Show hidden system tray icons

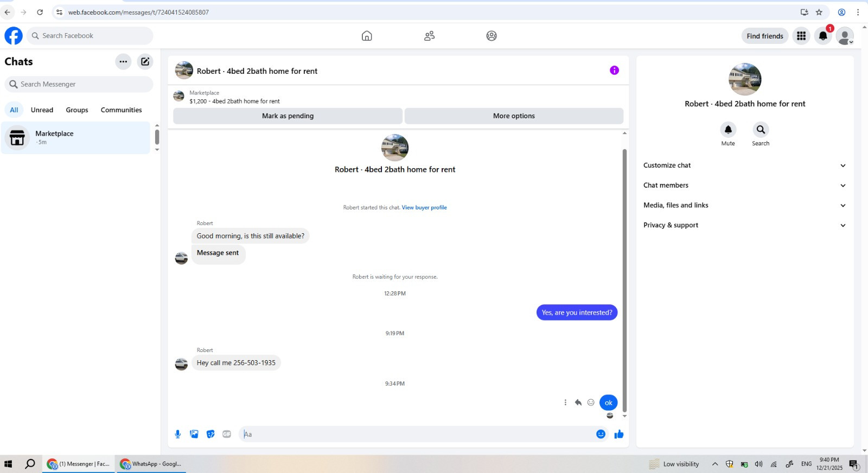click(x=715, y=464)
